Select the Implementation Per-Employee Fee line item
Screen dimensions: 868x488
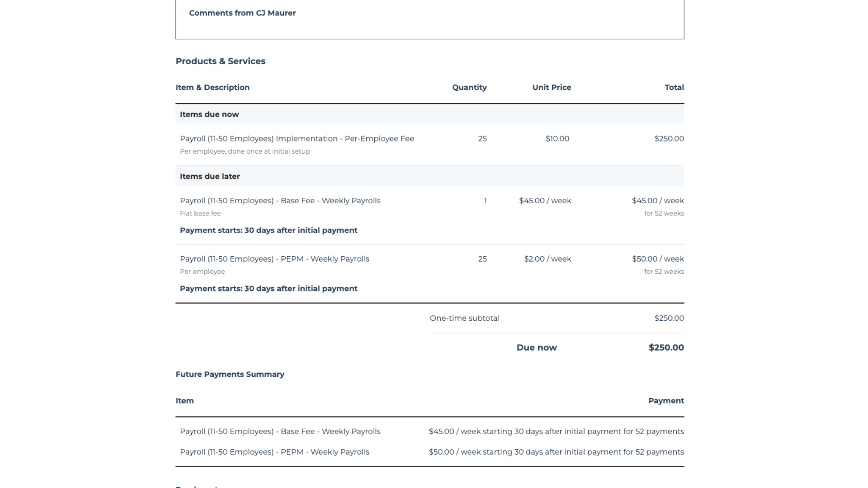[x=297, y=139]
